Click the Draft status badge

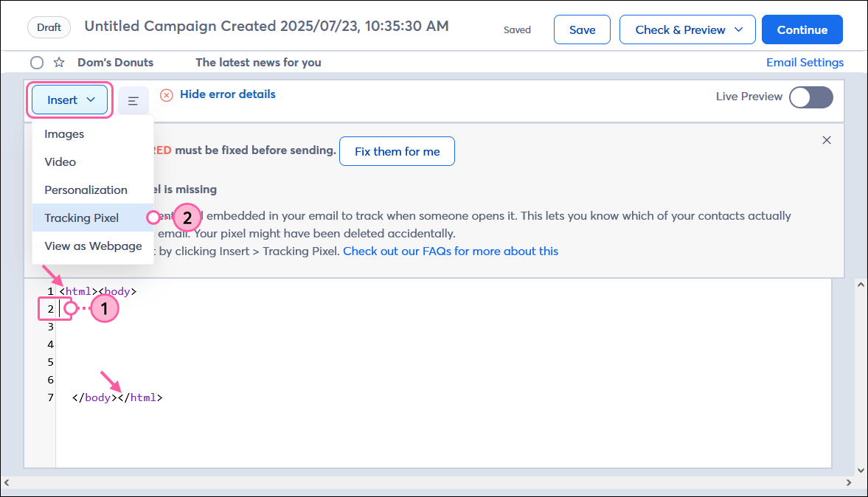[48, 27]
